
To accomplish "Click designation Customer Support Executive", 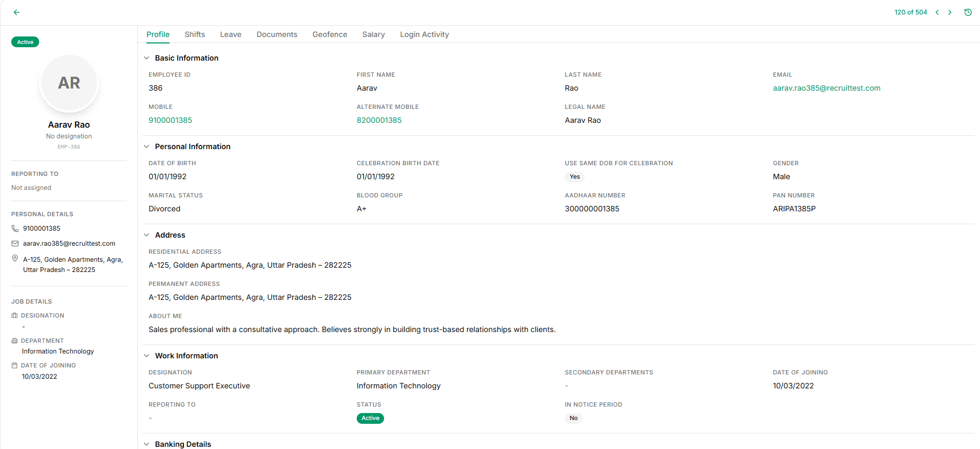I will (199, 386).
